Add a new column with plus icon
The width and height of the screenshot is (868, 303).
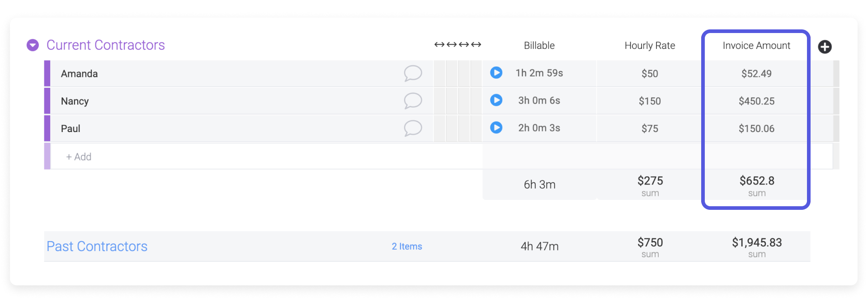pyautogui.click(x=825, y=47)
